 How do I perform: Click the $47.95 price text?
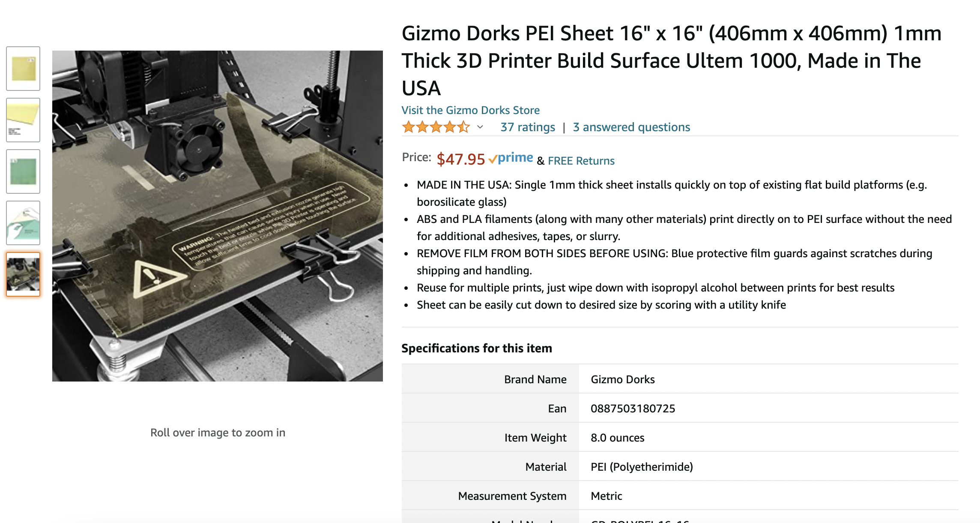[460, 159]
